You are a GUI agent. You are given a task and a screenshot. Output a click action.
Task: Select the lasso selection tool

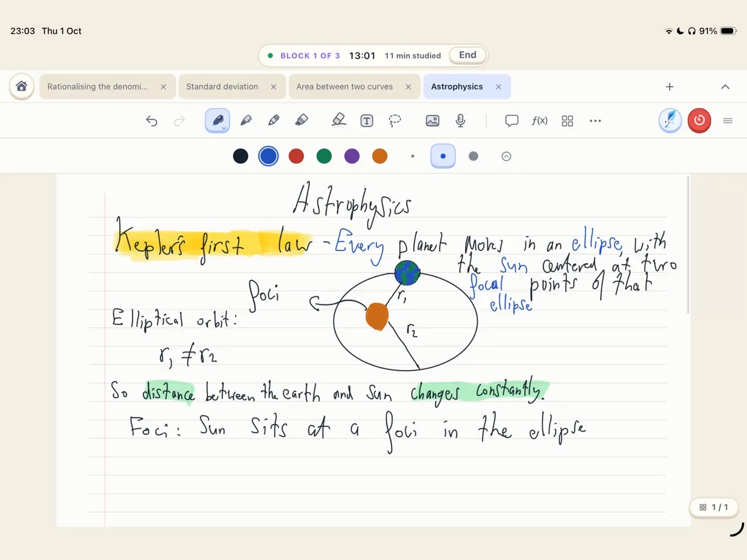click(395, 121)
